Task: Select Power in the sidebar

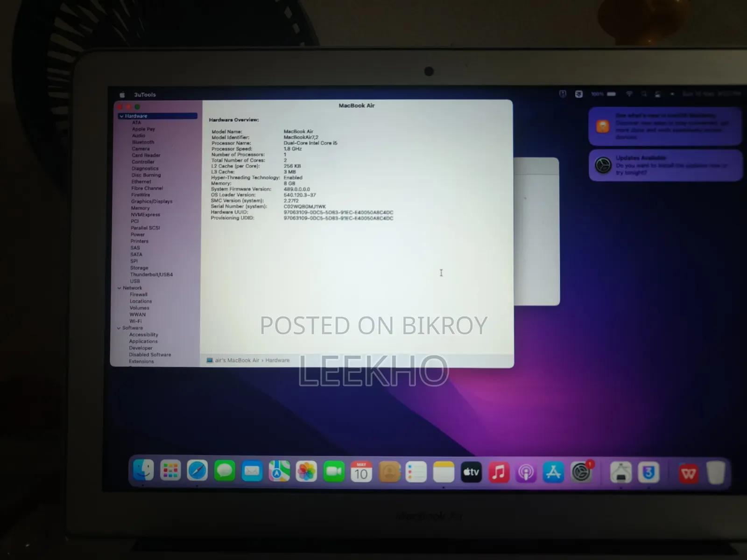Action: pos(138,235)
